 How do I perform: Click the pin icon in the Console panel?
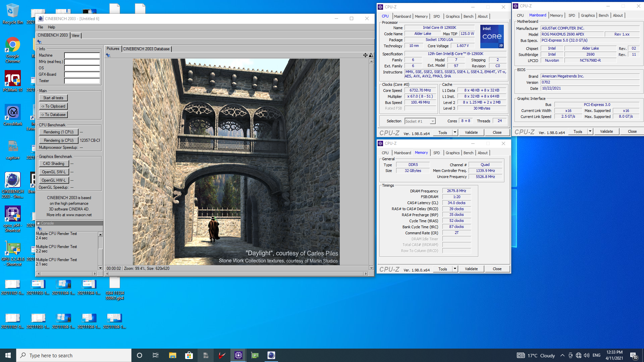[x=39, y=228]
